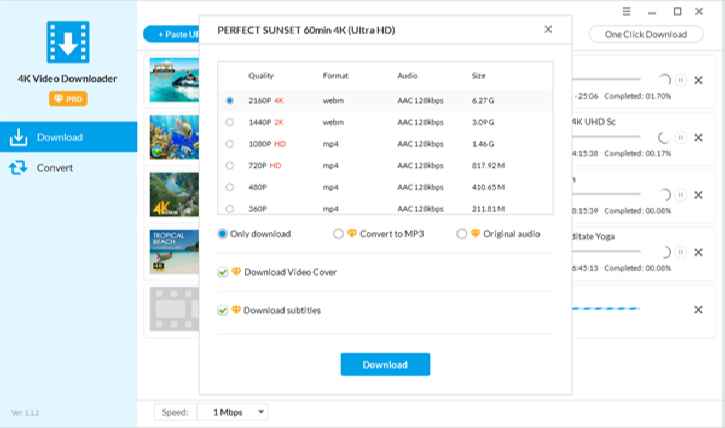Cancel the 4K UHD download item
This screenshot has height=428, width=725.
(x=698, y=137)
